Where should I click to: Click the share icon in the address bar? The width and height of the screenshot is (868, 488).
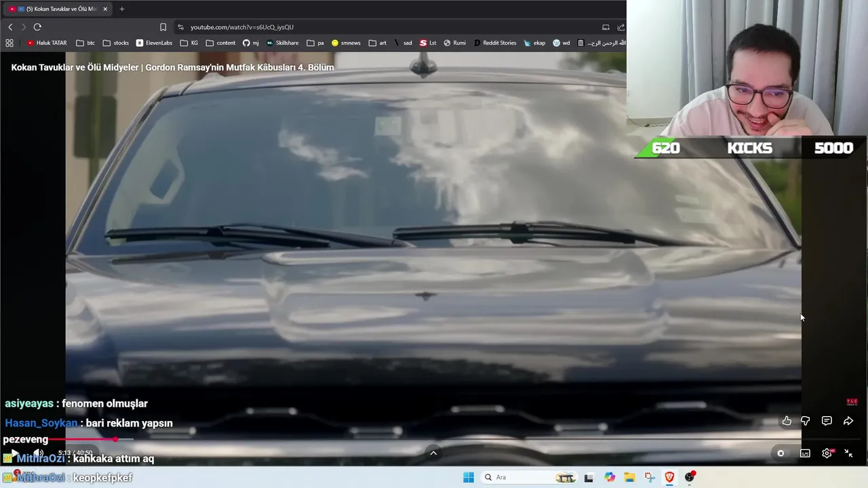click(x=620, y=27)
